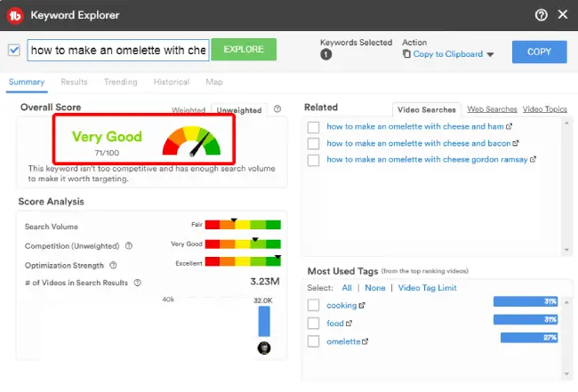Click info icon beside # of Videos in Search Results
The image size is (578, 392).
(138, 283)
